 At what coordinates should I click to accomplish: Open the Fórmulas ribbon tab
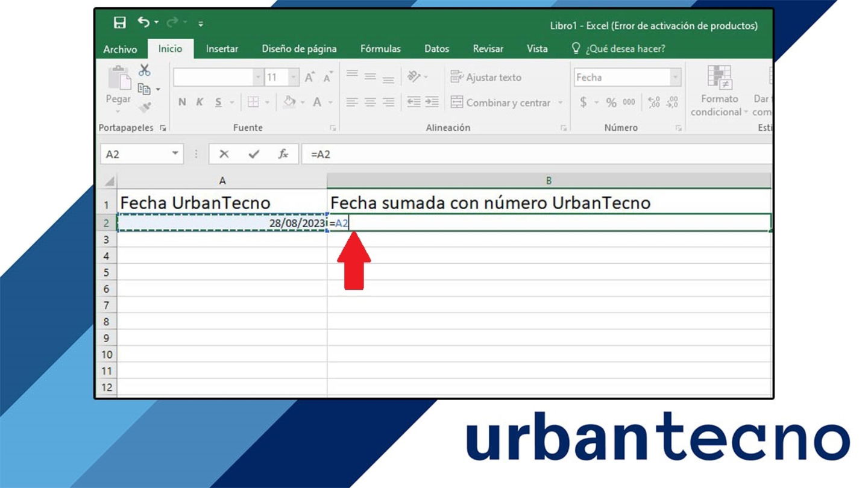click(x=380, y=49)
